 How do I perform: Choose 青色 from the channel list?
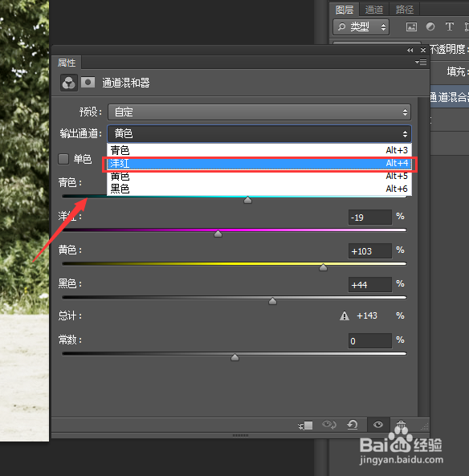coord(259,150)
